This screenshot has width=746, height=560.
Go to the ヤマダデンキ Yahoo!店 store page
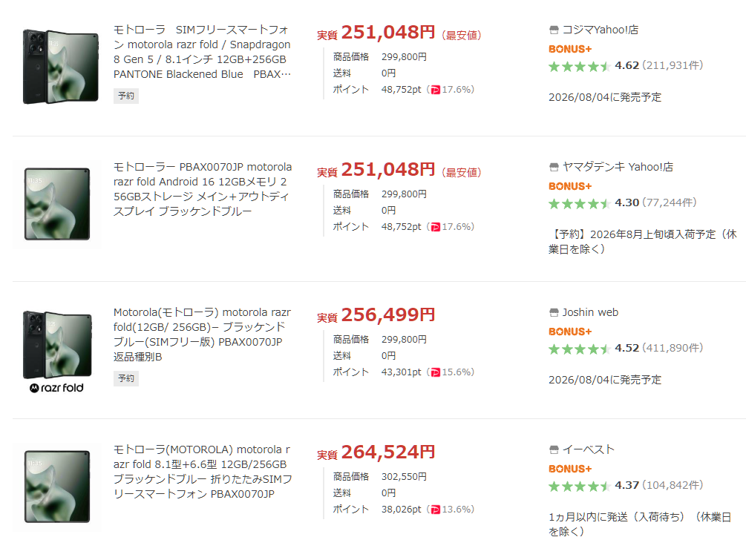point(618,168)
